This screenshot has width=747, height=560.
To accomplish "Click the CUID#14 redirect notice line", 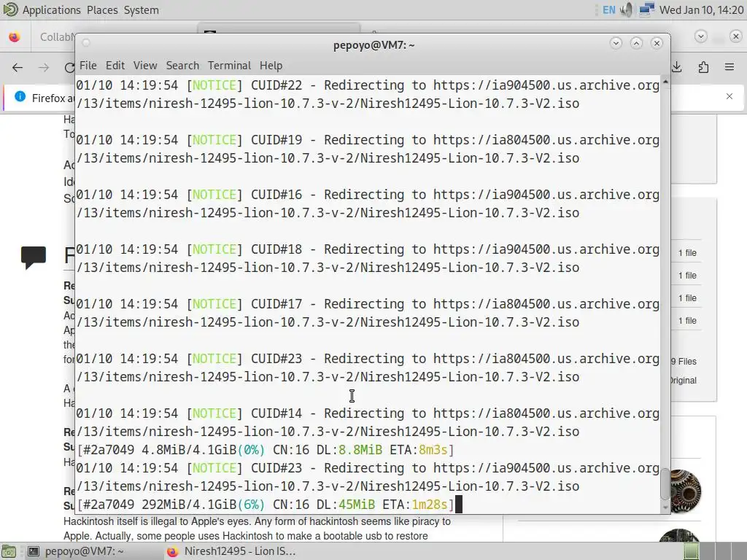I will point(368,422).
